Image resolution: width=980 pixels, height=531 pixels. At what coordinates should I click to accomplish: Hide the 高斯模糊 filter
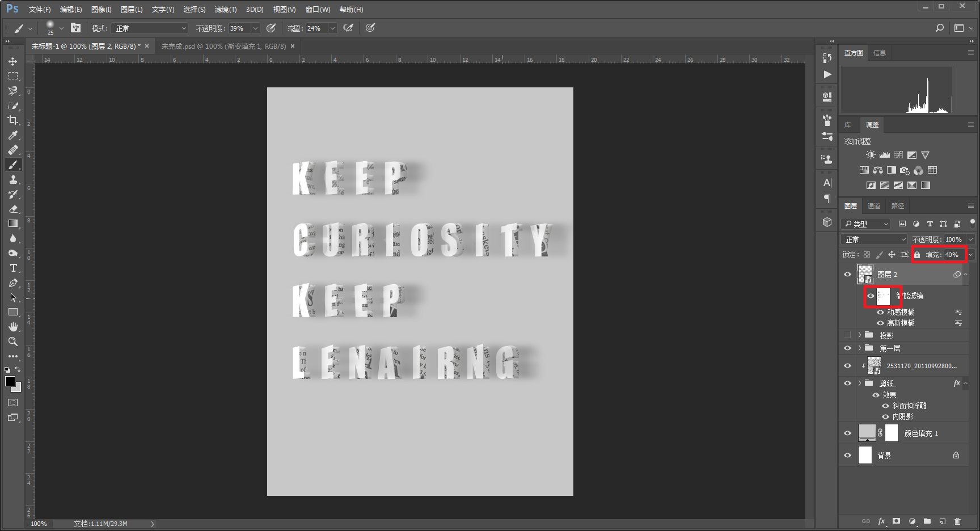click(x=880, y=323)
